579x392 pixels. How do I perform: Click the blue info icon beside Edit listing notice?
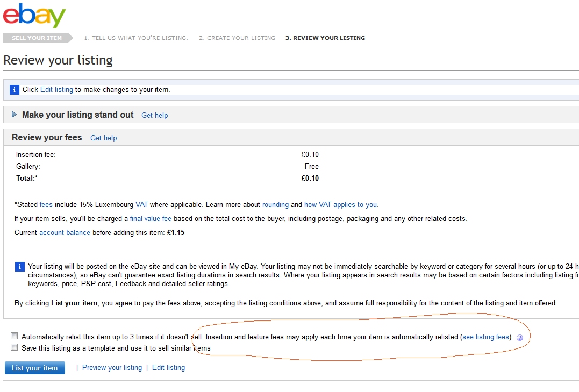14,90
